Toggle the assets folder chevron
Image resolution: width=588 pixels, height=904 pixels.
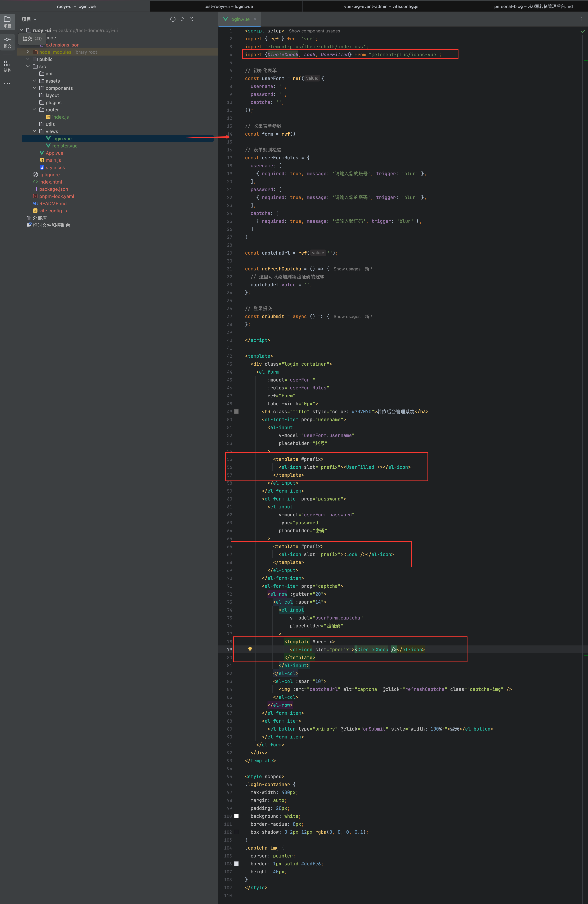(34, 81)
